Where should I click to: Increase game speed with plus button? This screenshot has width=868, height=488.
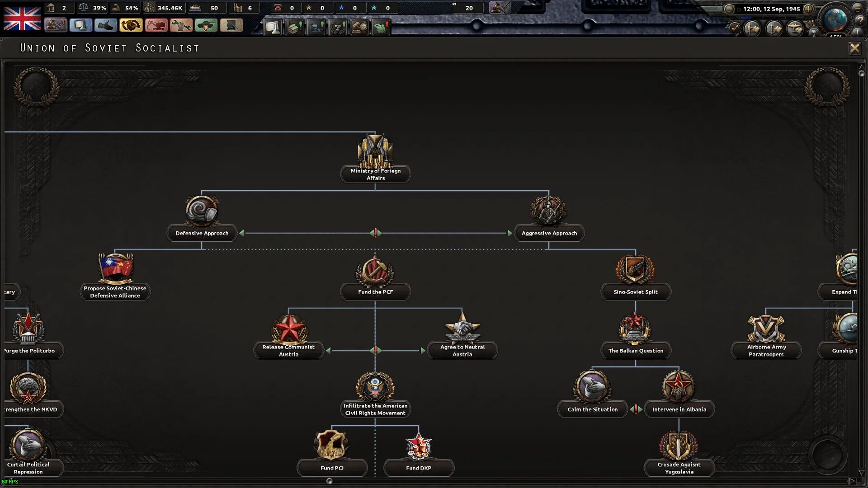click(x=808, y=9)
